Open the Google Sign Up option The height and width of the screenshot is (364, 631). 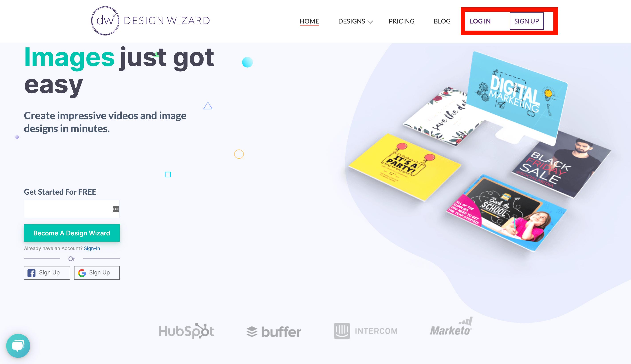click(96, 273)
